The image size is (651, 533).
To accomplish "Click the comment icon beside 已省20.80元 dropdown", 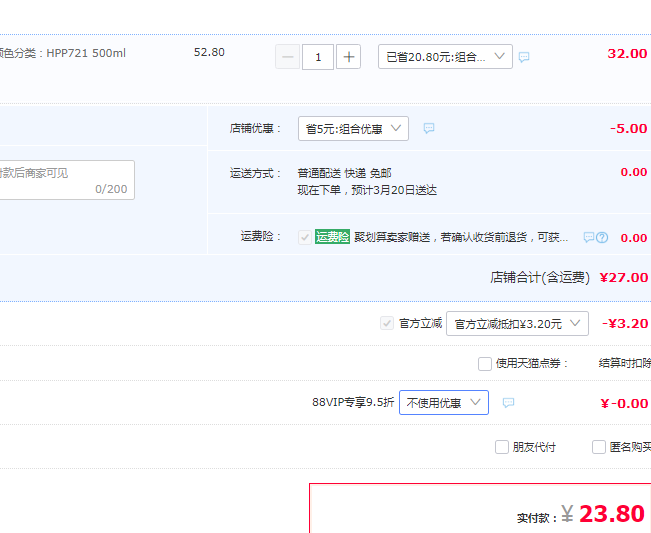I will (x=524, y=57).
